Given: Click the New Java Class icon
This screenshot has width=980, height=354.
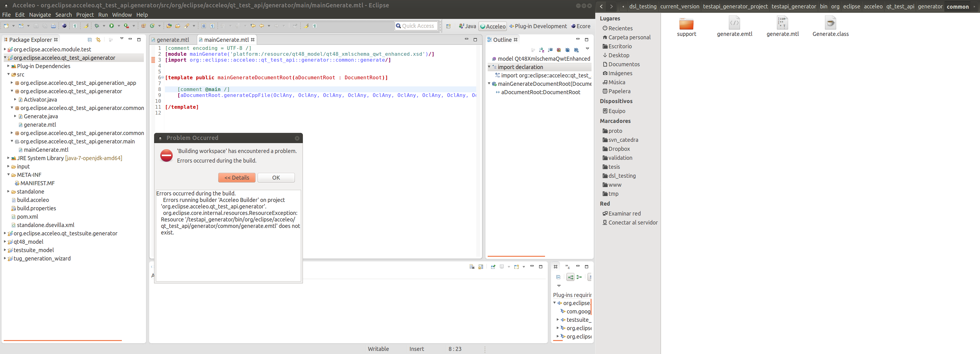Looking at the screenshot, I should (152, 26).
